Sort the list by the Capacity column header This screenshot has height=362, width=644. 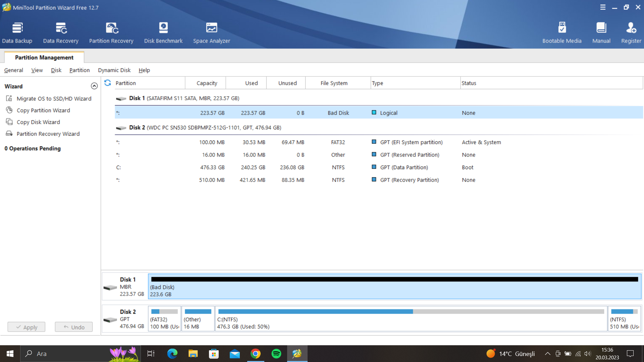click(207, 83)
